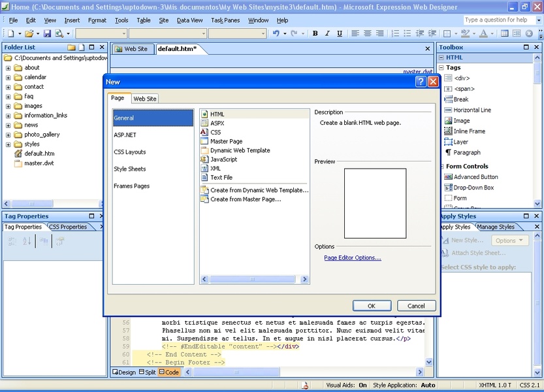Viewport: 544px width, 392px height.
Task: Pick the JavaScript file type
Action: point(223,159)
